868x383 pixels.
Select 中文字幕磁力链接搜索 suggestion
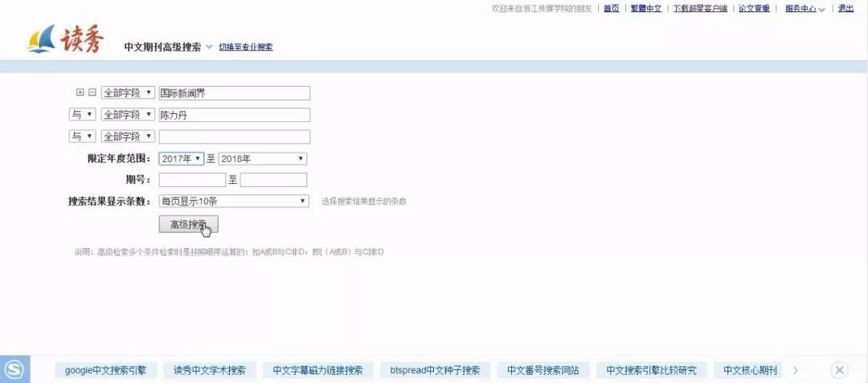click(x=317, y=370)
